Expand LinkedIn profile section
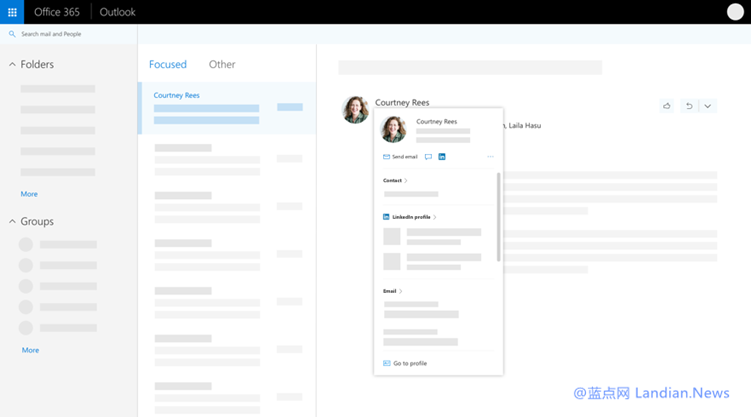751x417 pixels. coord(410,217)
